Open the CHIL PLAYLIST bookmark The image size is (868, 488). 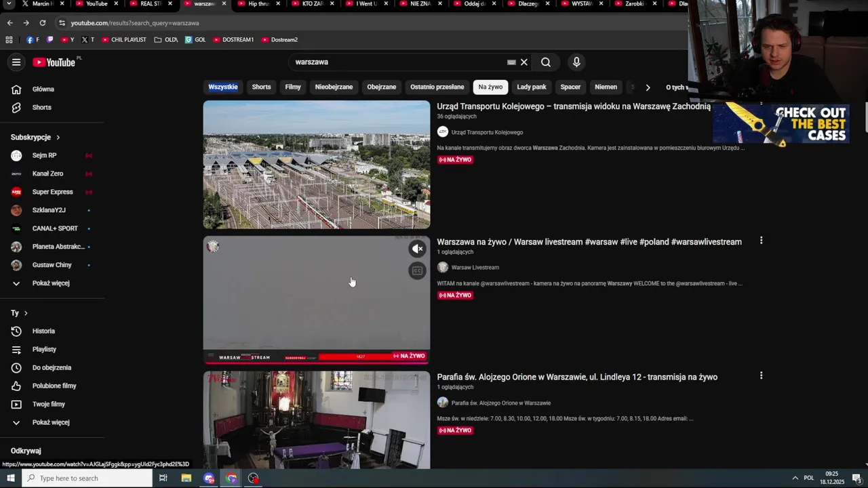click(124, 40)
